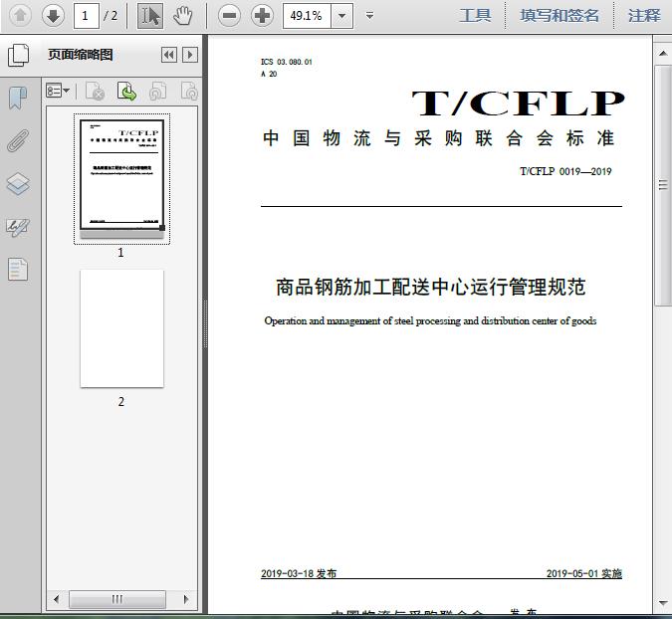The height and width of the screenshot is (619, 672).
Task: Select page 2 thumbnail
Action: [121, 328]
